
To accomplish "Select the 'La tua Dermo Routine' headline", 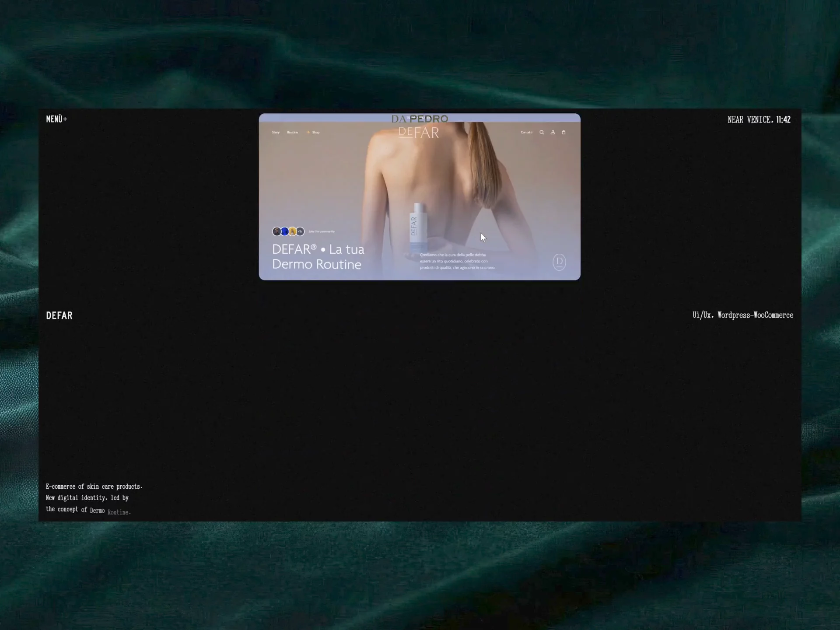I will pyautogui.click(x=318, y=257).
